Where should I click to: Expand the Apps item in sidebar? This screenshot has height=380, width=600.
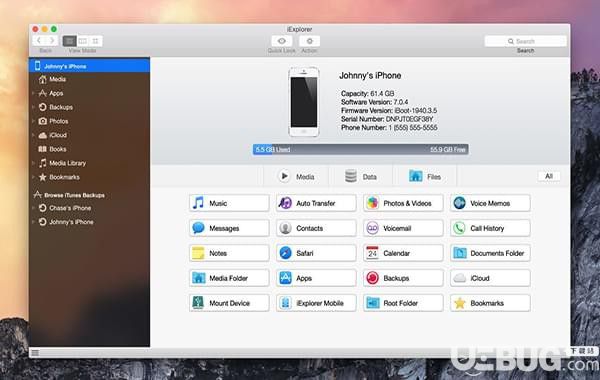(x=33, y=93)
